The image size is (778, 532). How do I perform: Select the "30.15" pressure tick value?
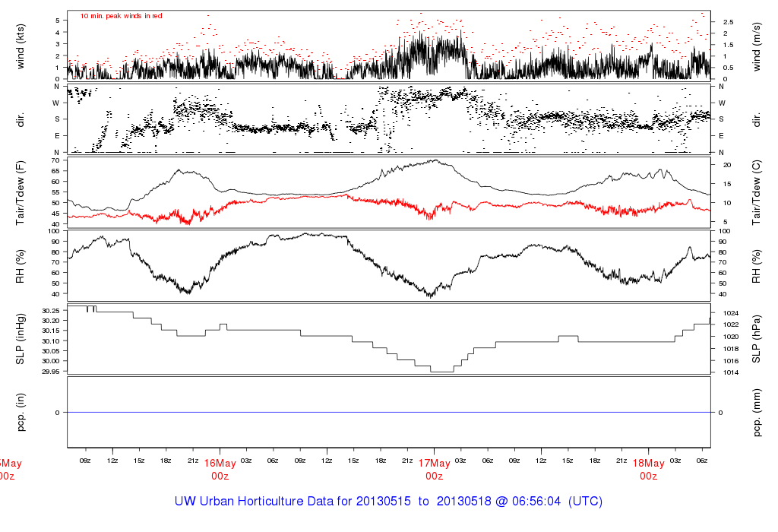click(51, 331)
